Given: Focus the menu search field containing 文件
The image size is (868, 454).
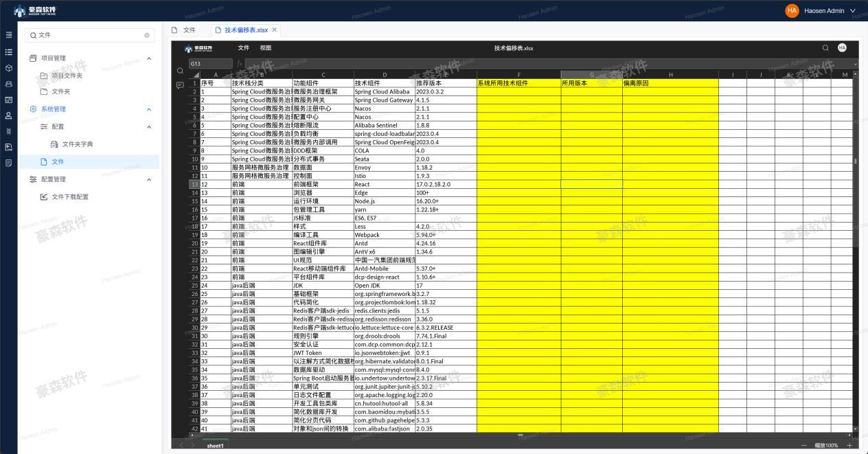Looking at the screenshot, I should click(x=89, y=35).
